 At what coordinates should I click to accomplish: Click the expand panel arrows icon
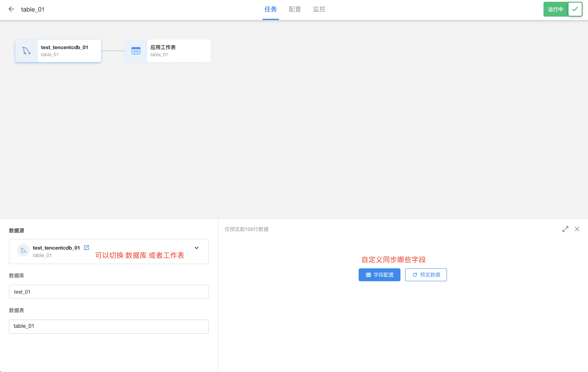click(x=565, y=229)
